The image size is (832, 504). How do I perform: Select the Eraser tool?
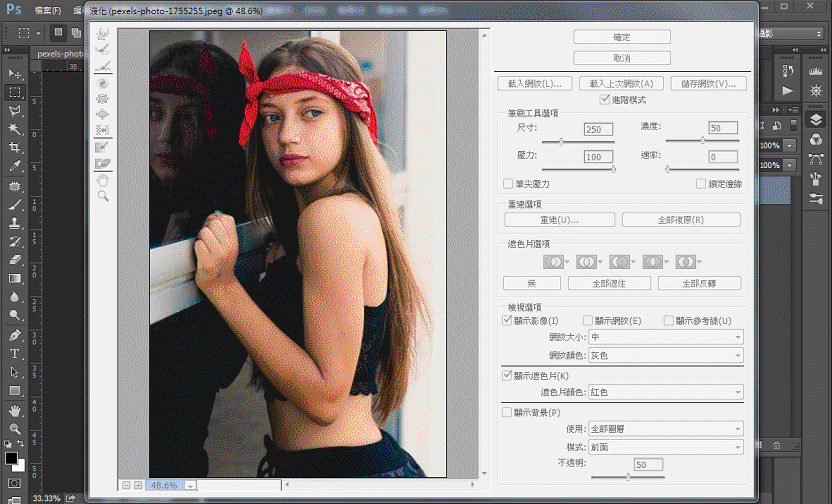click(x=15, y=259)
